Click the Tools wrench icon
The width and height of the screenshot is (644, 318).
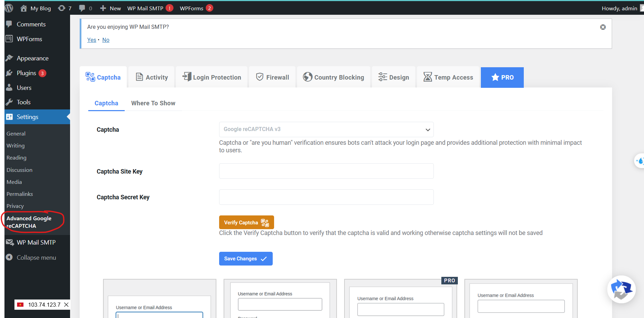click(9, 102)
